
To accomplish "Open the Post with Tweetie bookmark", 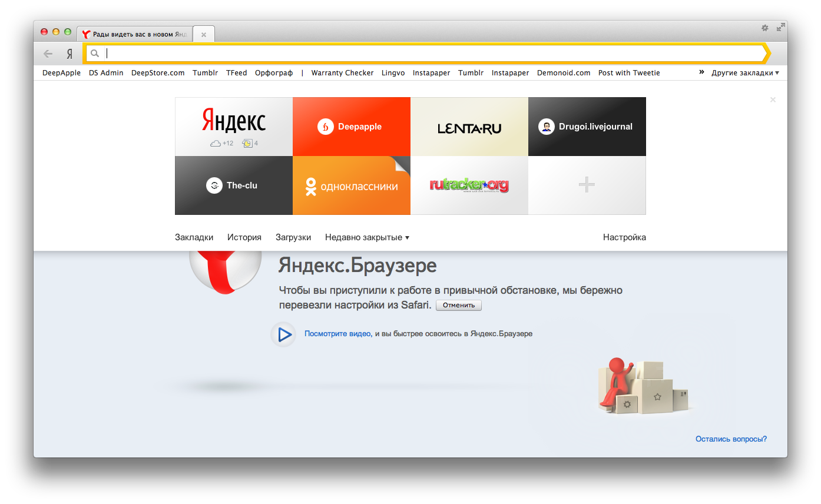I will pos(629,73).
